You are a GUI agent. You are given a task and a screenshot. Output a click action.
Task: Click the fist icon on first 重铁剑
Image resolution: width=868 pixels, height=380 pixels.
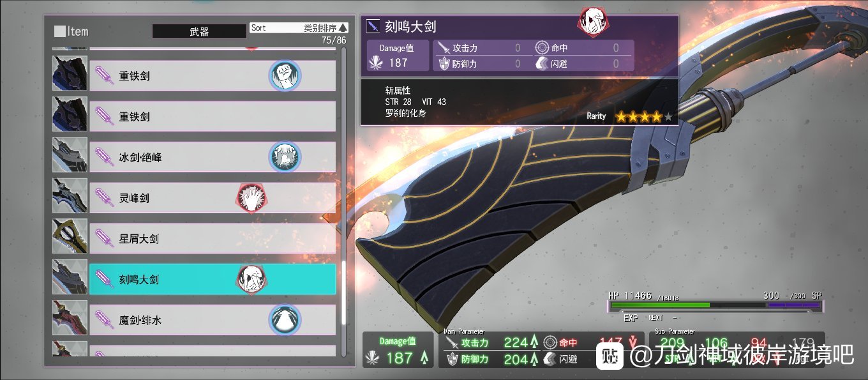point(285,75)
